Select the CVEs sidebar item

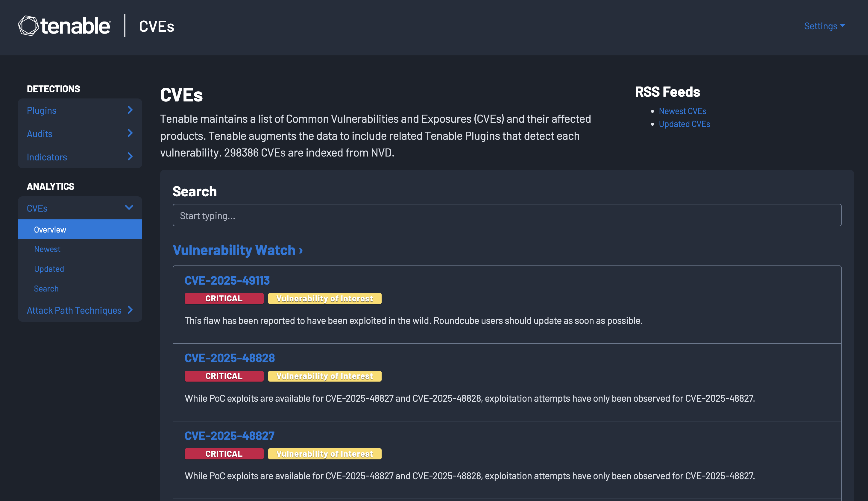click(37, 208)
